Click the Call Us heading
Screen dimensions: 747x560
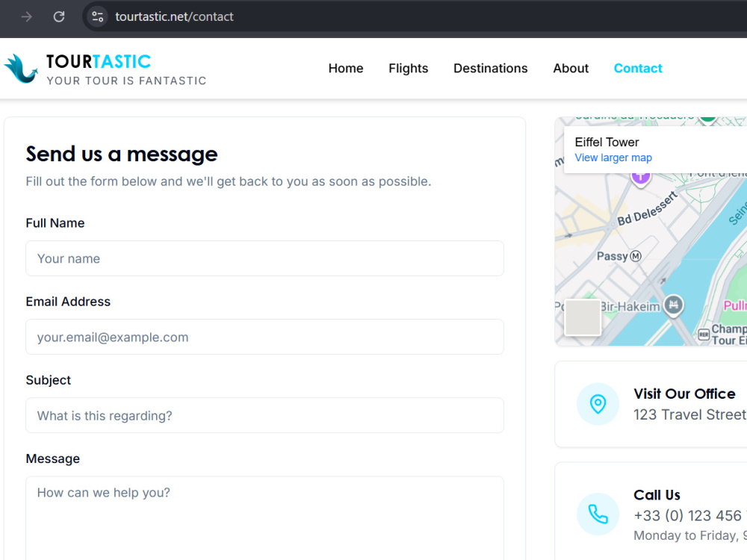(657, 495)
